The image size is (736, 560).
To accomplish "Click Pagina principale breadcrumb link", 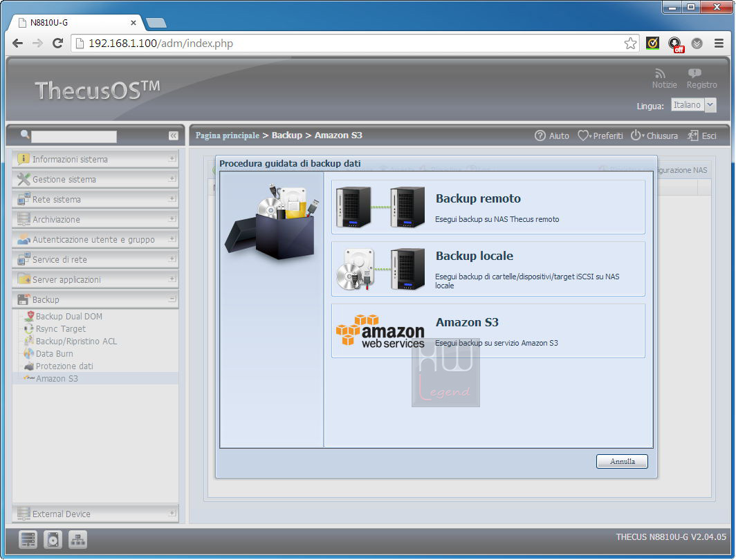I will pos(227,135).
